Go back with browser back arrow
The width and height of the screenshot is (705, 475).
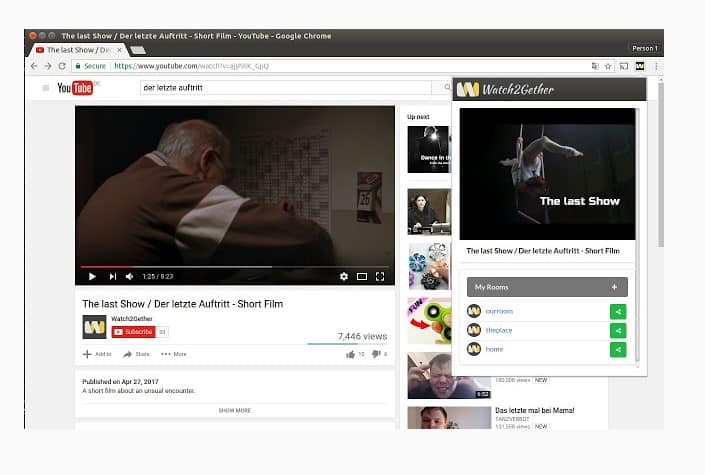tap(34, 66)
